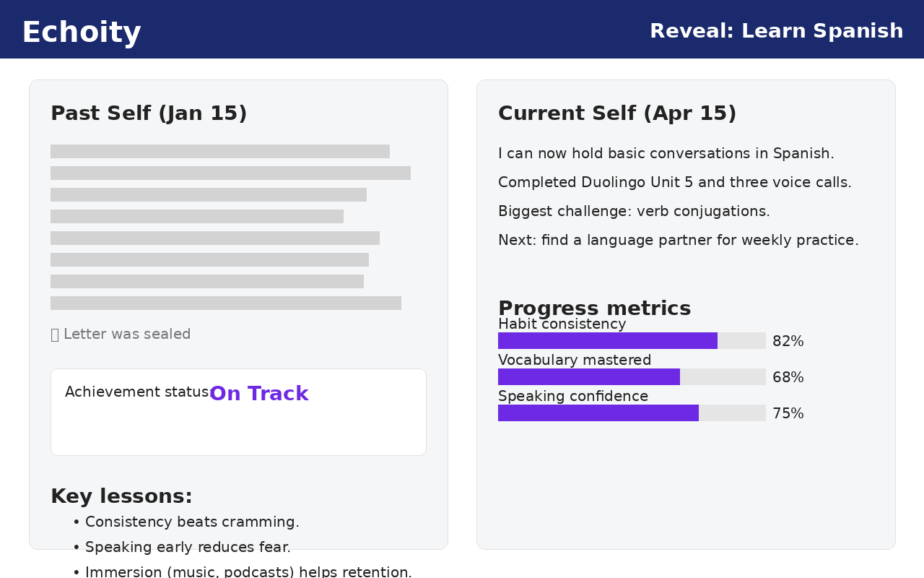The width and height of the screenshot is (924, 578).
Task: Open the Past Self (Jan 15) heading
Action: [x=149, y=113]
